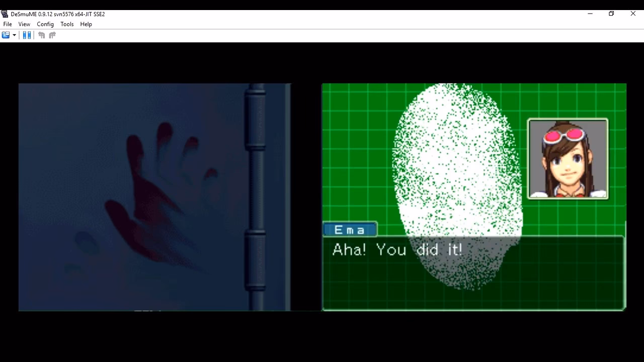Click Ema's character portrait
The image size is (644, 362).
[x=568, y=159]
